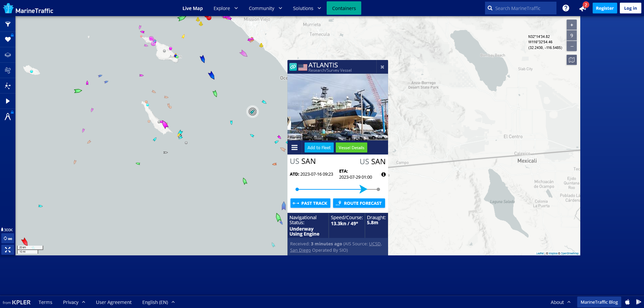Click the ATLANTIS vessel photo

click(338, 107)
